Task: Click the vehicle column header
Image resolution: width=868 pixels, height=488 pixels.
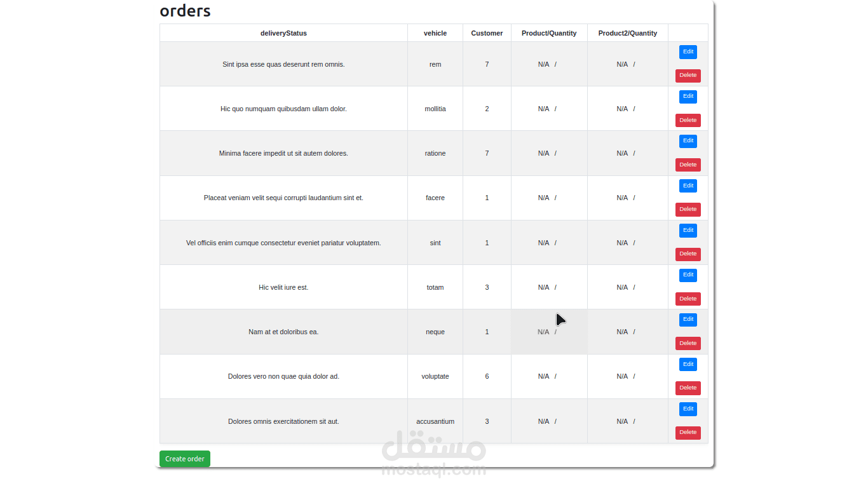Action: tap(435, 32)
